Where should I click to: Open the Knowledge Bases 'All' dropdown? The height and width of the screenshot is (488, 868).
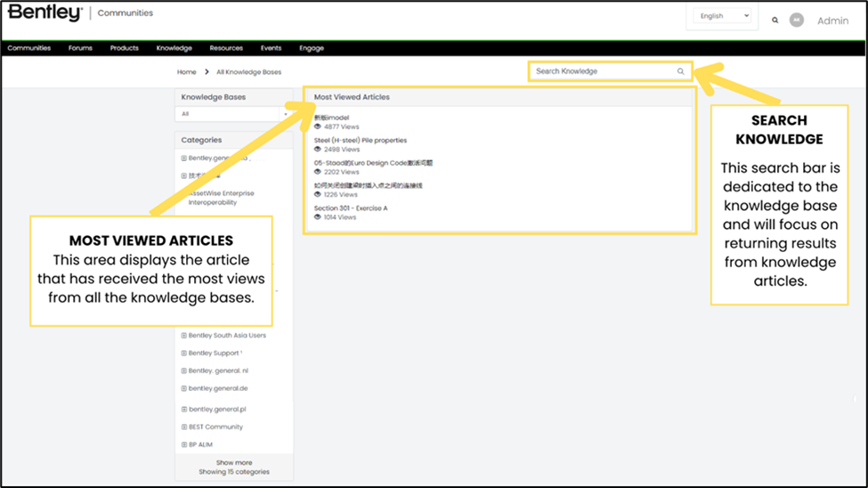pyautogui.click(x=234, y=114)
